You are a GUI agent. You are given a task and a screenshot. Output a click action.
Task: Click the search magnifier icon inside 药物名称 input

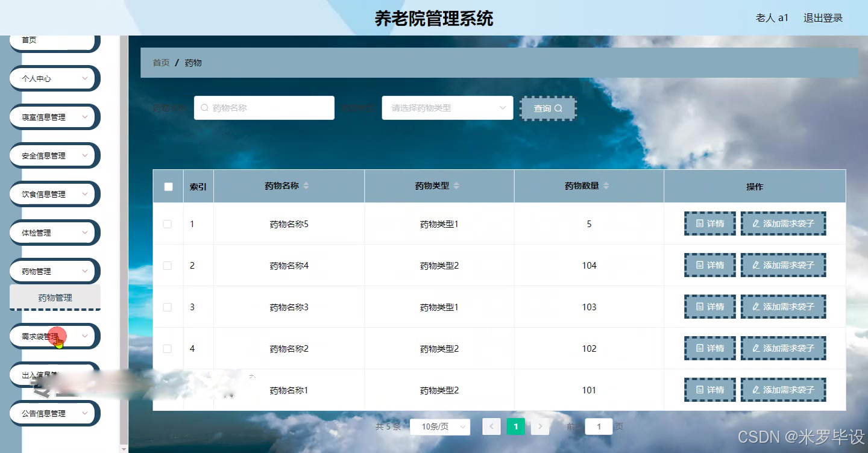[x=204, y=107]
